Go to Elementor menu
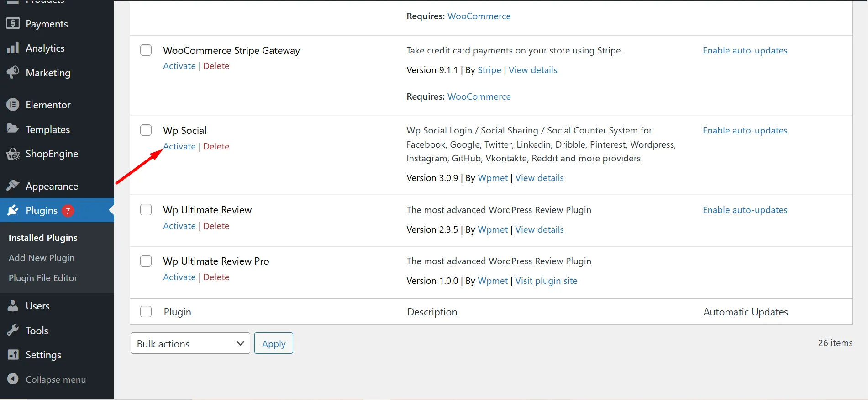The height and width of the screenshot is (400, 868). pos(48,105)
